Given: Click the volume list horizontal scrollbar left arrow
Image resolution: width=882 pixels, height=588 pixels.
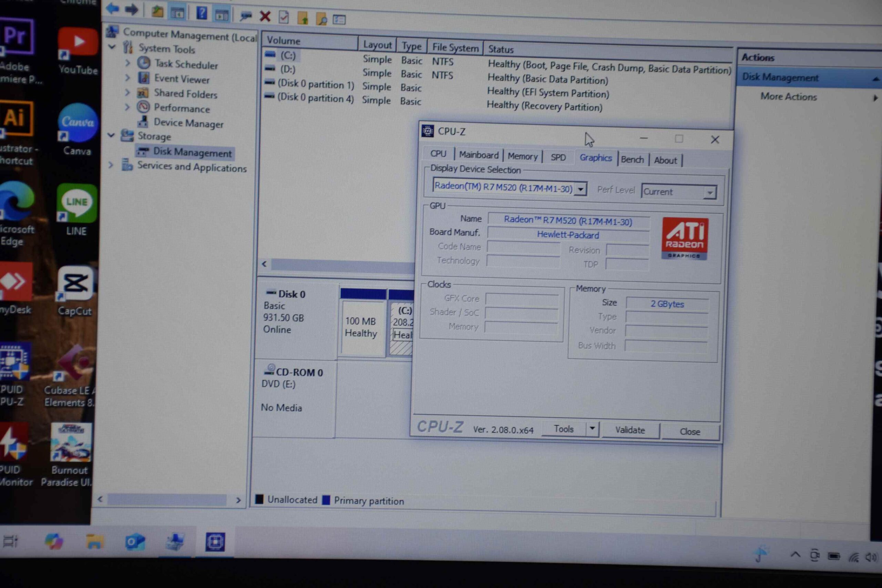Looking at the screenshot, I should point(264,264).
